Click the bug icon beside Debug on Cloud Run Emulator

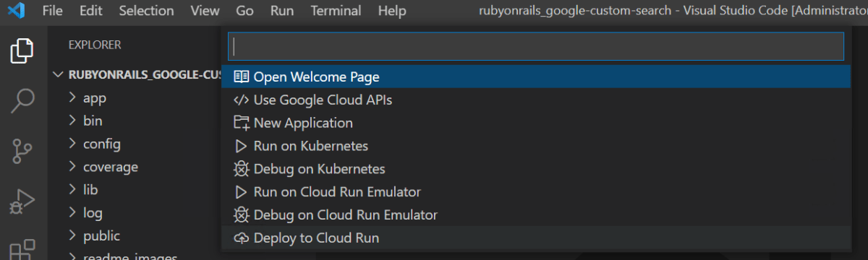(x=242, y=215)
